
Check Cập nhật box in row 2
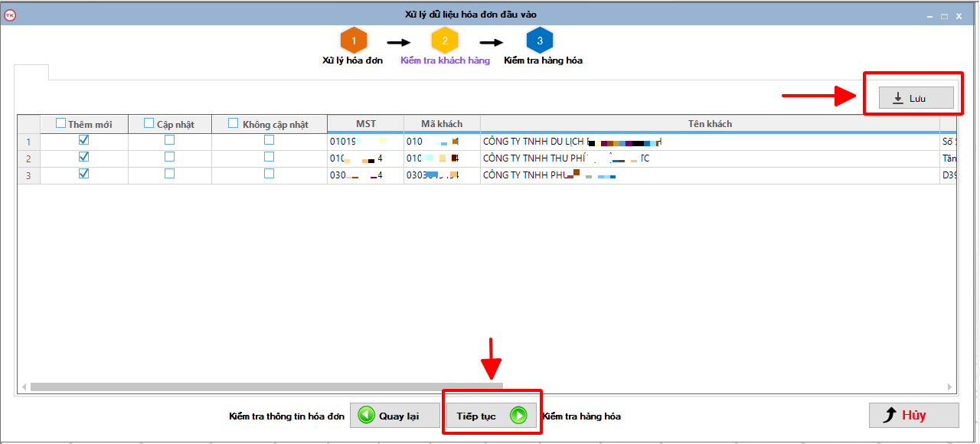[170, 158]
